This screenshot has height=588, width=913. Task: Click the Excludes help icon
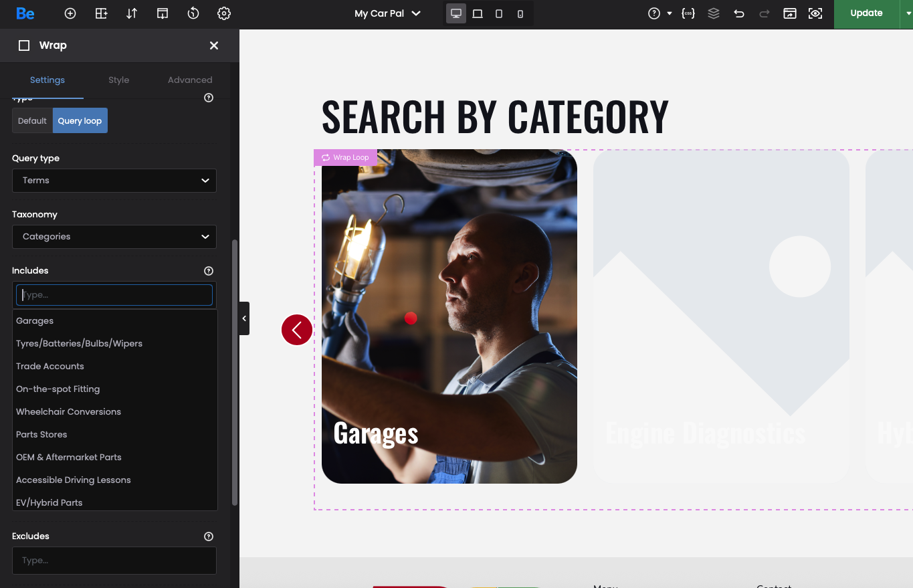click(209, 536)
